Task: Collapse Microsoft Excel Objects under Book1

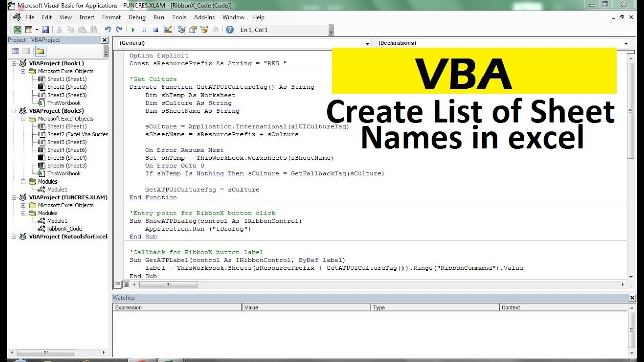Action: point(23,71)
